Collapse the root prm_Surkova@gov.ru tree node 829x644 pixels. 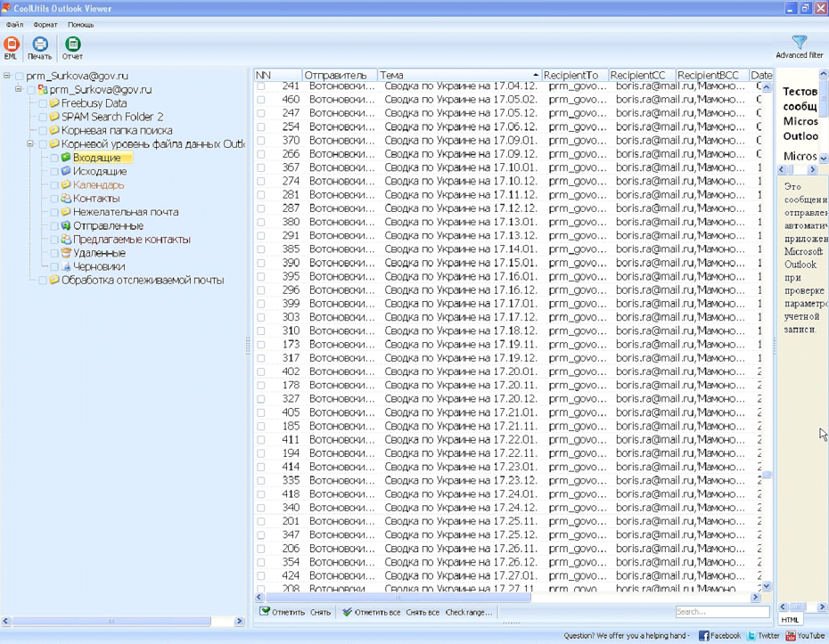click(7, 77)
